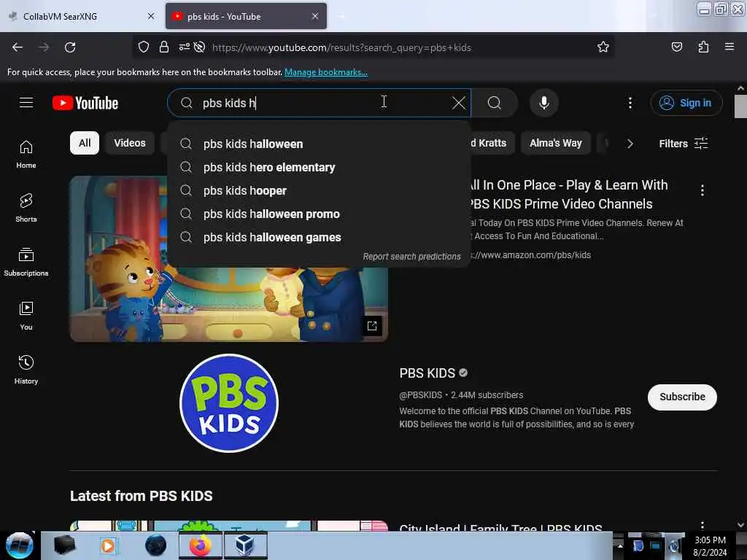The image size is (747, 560).
Task: Click the page vertical scrollbar thumb
Action: (x=740, y=106)
